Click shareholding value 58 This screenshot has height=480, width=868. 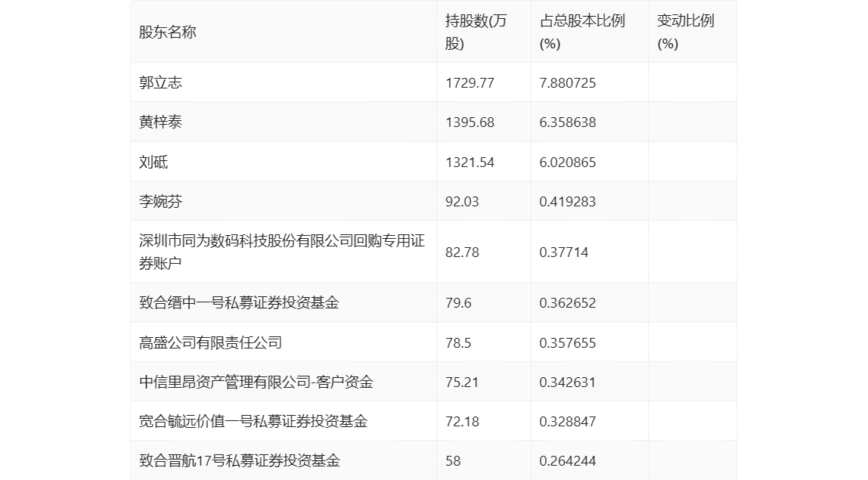[453, 460]
